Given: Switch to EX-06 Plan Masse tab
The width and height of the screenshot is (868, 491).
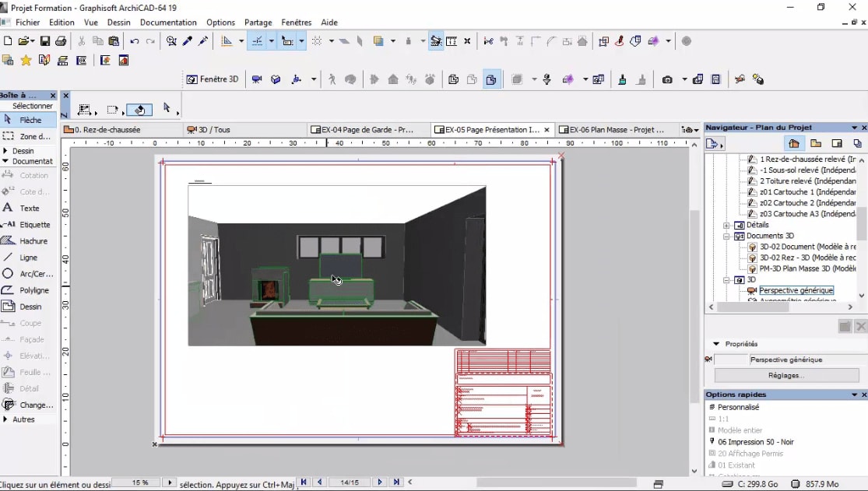Looking at the screenshot, I should pos(616,129).
